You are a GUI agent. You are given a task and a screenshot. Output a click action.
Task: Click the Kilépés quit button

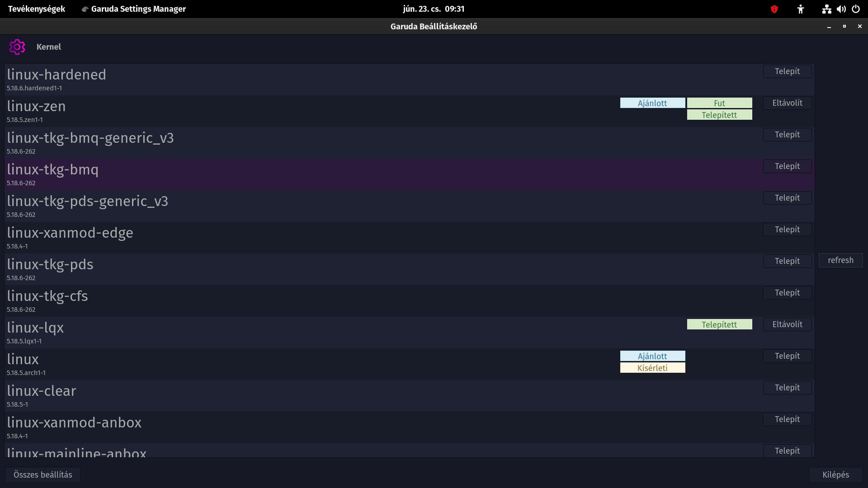pos(835,475)
